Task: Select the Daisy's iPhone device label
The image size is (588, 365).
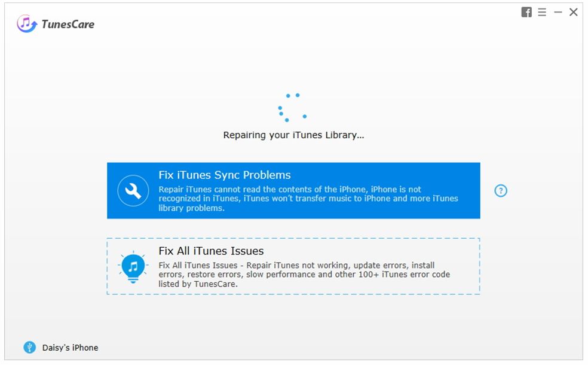Action: (x=70, y=348)
